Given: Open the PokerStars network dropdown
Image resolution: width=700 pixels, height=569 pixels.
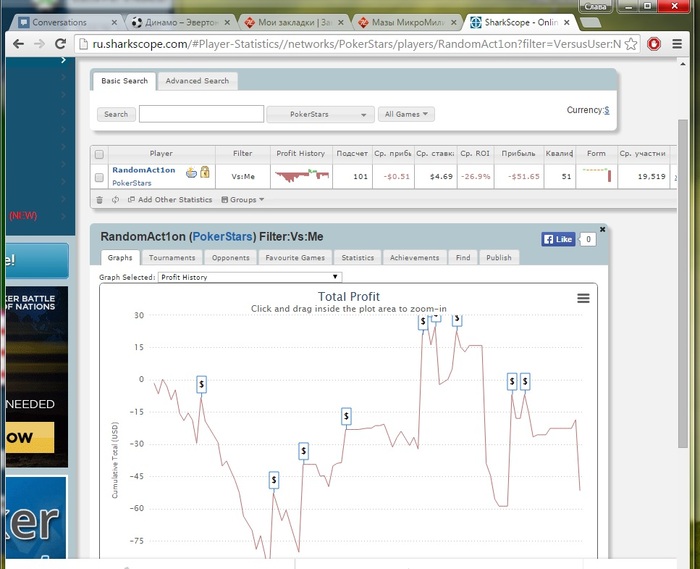Looking at the screenshot, I should point(320,114).
